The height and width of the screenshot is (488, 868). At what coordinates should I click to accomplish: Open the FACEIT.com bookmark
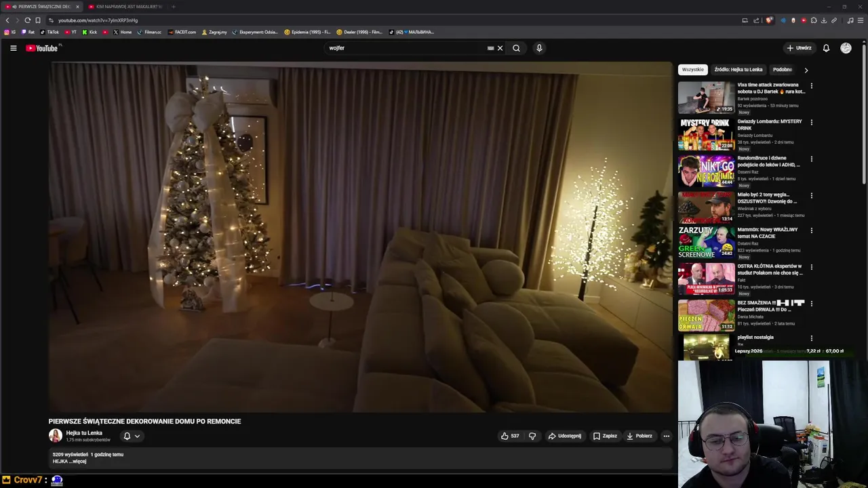[182, 32]
